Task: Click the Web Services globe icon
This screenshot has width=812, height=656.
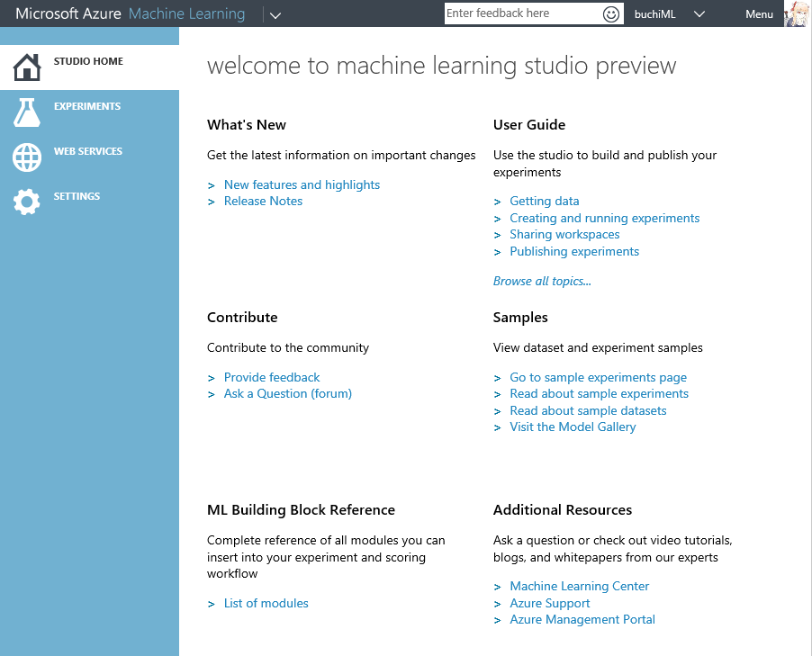Action: pyautogui.click(x=27, y=157)
